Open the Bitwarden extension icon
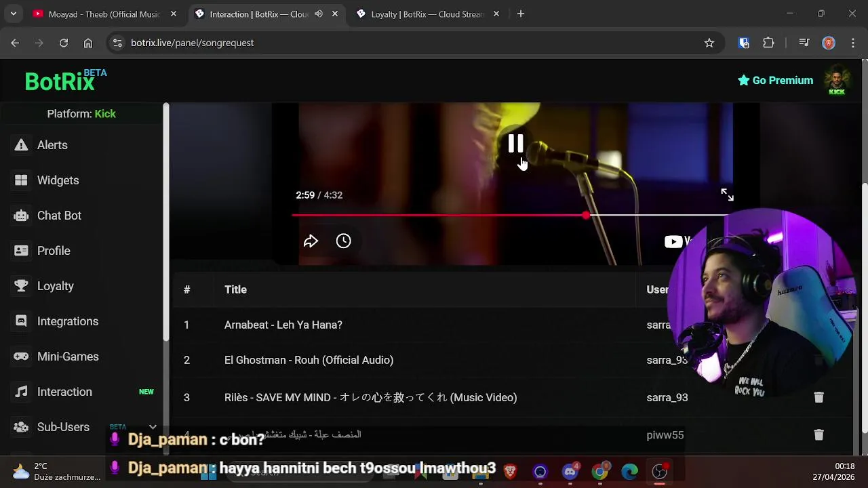Viewport: 868px width, 488px height. (744, 43)
